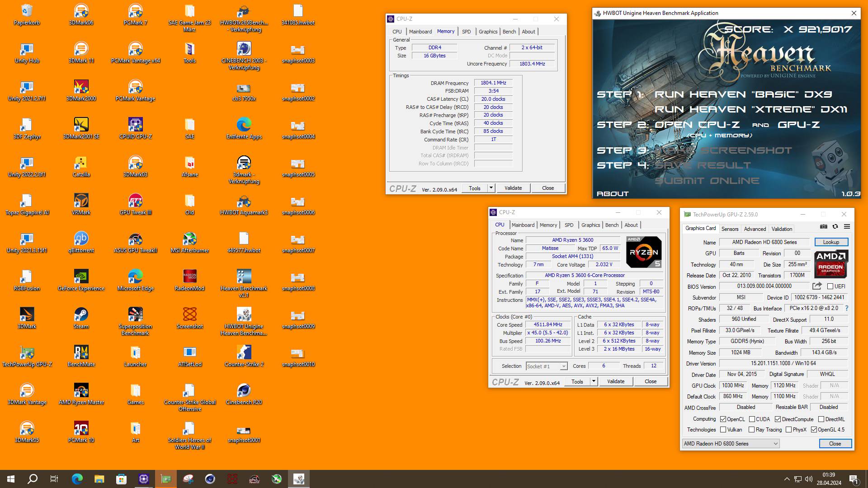The height and width of the screenshot is (488, 868).
Task: Launch Catzilla desktop icon
Action: click(81, 166)
